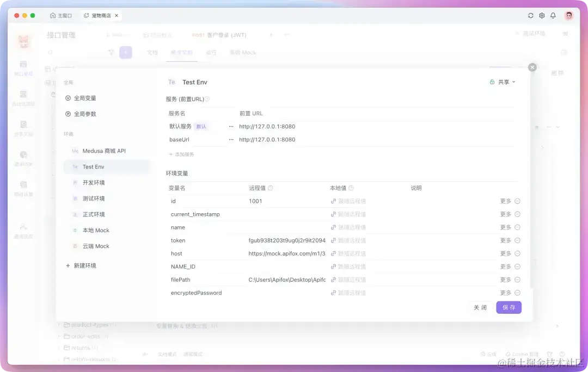Viewport: 588px width, 372px height.
Task: Click 添加服务 link
Action: pyautogui.click(x=181, y=154)
